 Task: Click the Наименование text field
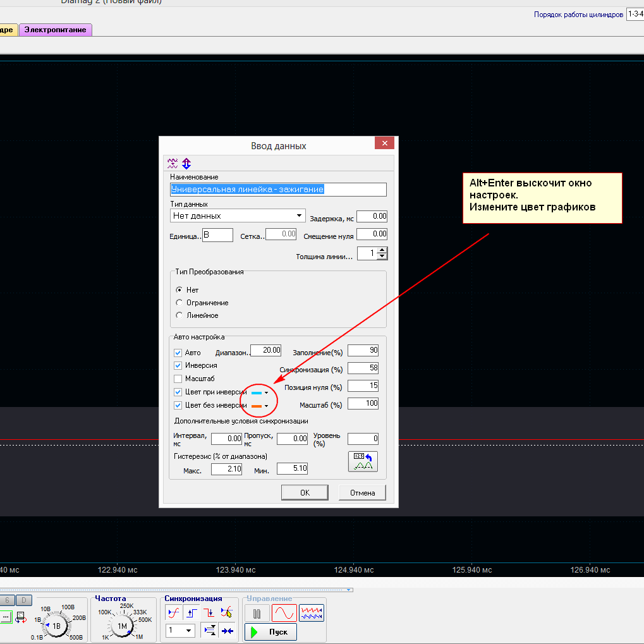[x=279, y=190]
